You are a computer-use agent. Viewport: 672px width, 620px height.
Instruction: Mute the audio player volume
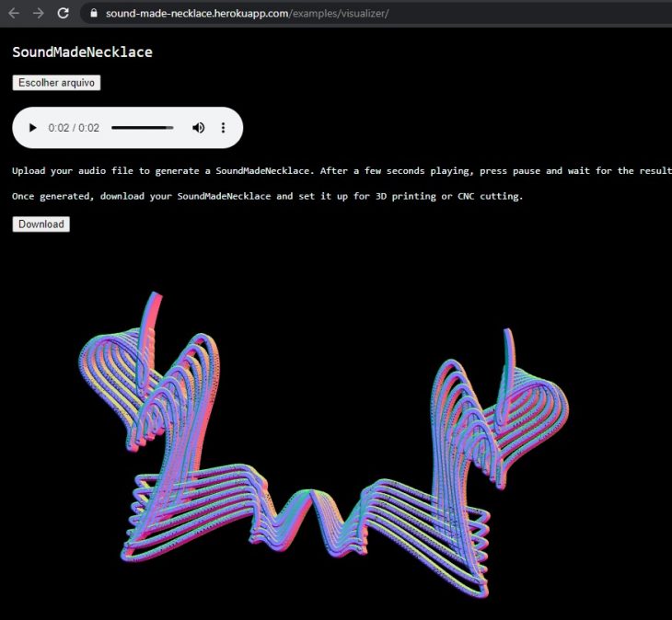198,128
